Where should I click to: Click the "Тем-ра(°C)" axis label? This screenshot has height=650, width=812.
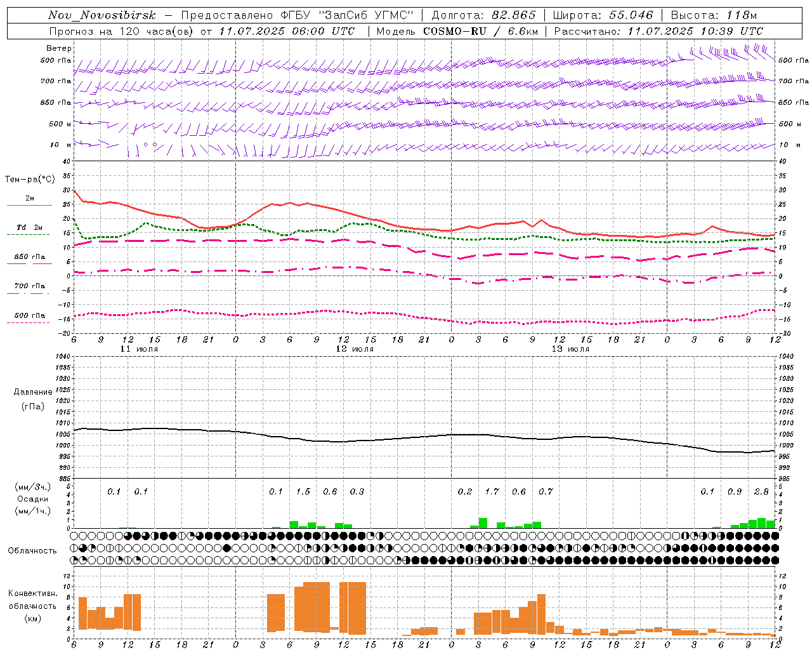(30, 180)
